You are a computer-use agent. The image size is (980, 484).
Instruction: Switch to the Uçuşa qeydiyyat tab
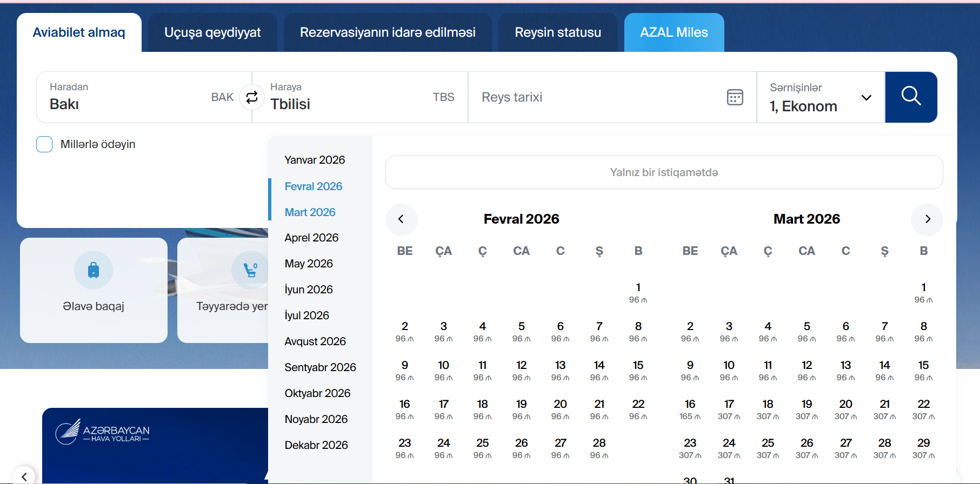(212, 32)
